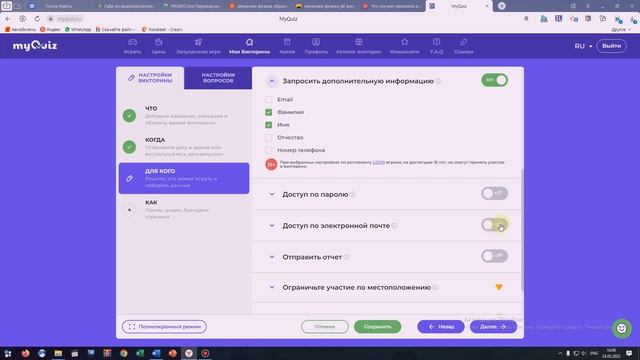The image size is (640, 360).
Task: Open the chat support smiley widget
Action: pyautogui.click(x=621, y=328)
